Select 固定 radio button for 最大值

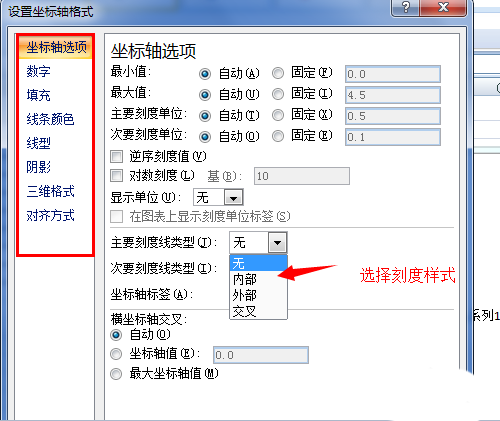click(x=278, y=94)
